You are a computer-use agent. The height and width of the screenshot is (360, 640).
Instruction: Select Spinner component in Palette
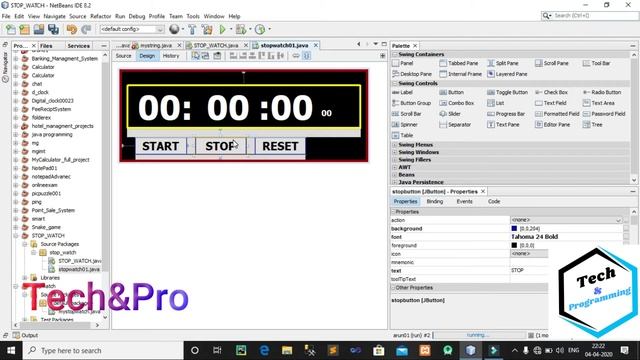pos(405,124)
